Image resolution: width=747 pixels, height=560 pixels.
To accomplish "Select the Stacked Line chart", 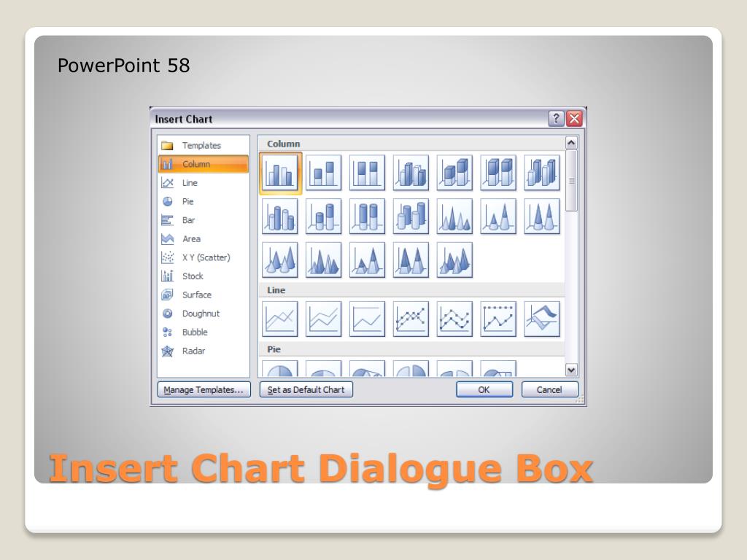I will 323,319.
